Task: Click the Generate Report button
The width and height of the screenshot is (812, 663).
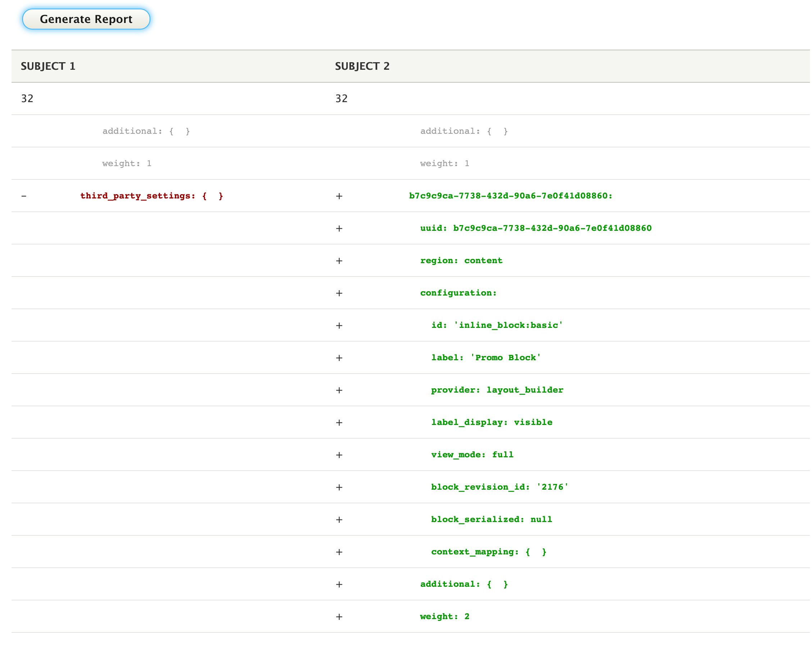Action: tap(86, 19)
